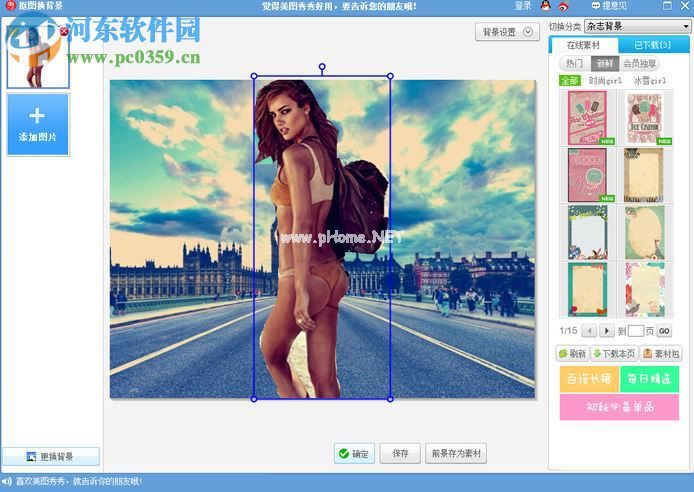Click the Weibo icon in title bar
The height and width of the screenshot is (492, 694).
[565, 6]
